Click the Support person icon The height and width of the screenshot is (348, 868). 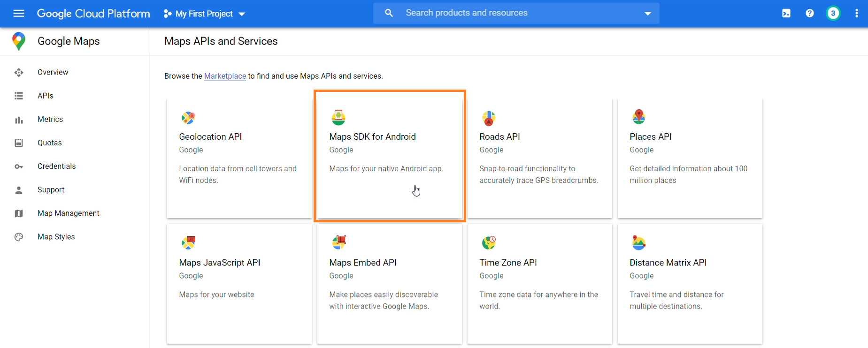[19, 190]
